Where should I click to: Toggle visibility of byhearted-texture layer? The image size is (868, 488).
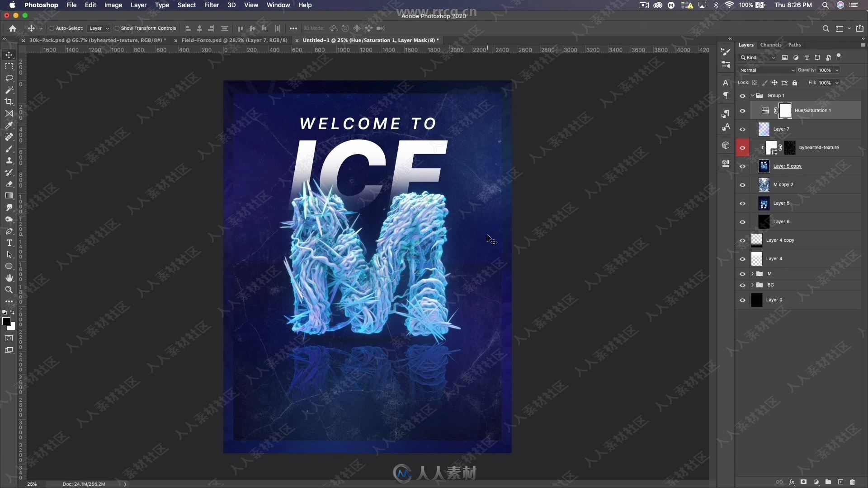point(742,147)
